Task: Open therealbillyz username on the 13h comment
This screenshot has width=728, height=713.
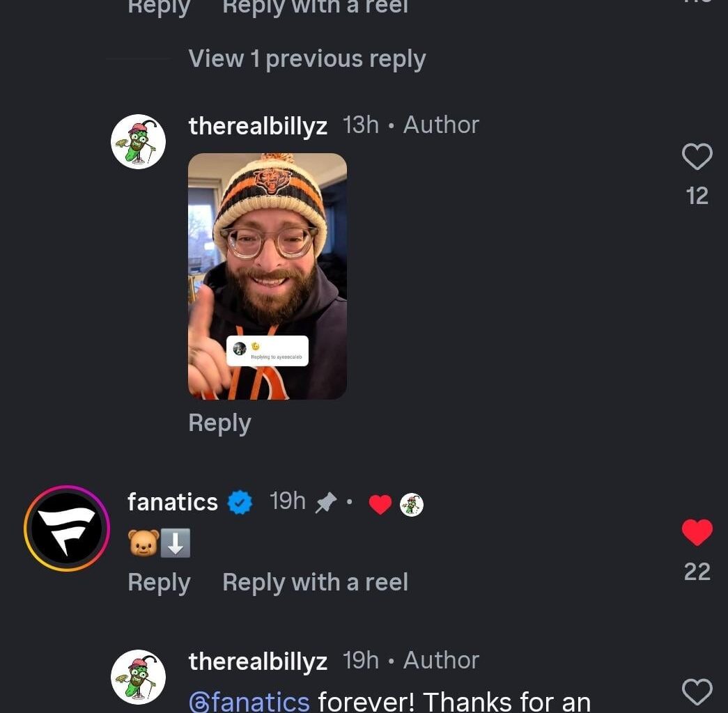Action: point(258,126)
